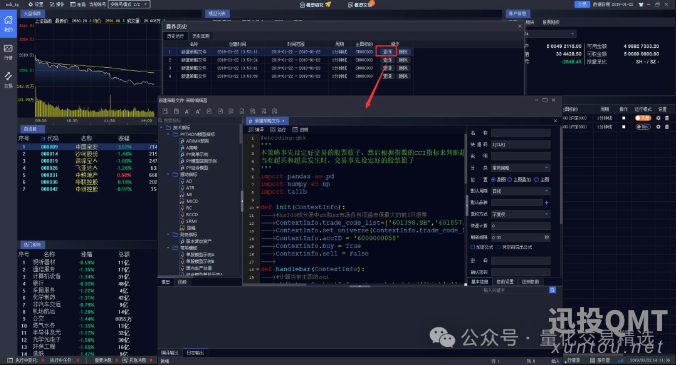This screenshot has height=366, width=678.
Task: Switch to 参数设置 tab in properties
Action: tap(505, 282)
